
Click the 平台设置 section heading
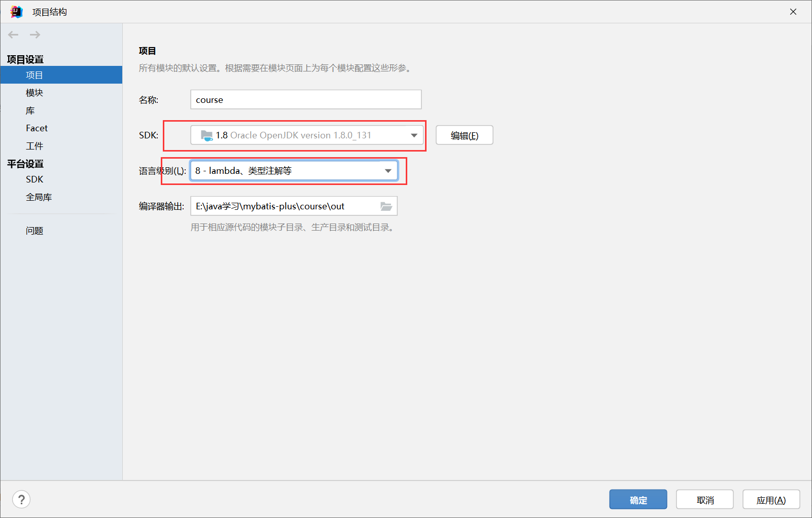coord(25,164)
